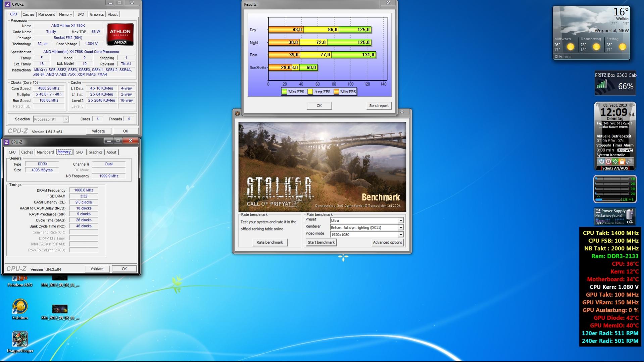Click the green icon in System Kontrolle
Viewport: 644px width, 362px height.
615,162
